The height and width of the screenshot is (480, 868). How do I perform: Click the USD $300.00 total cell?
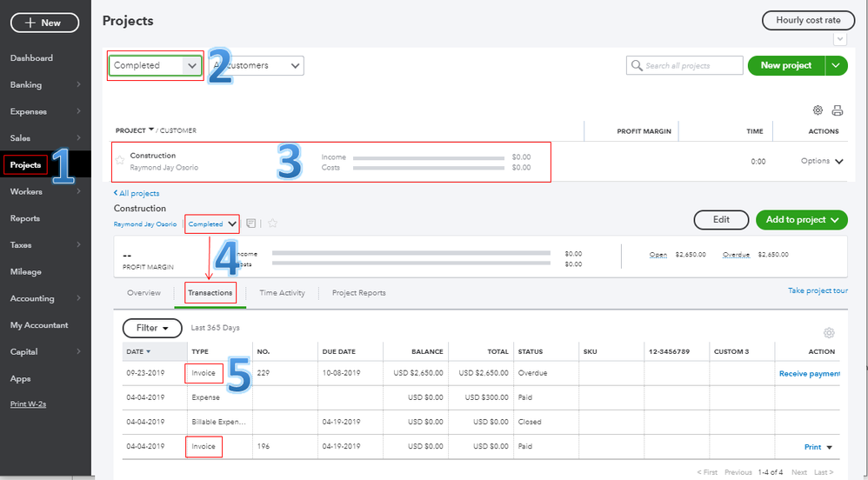coord(486,397)
